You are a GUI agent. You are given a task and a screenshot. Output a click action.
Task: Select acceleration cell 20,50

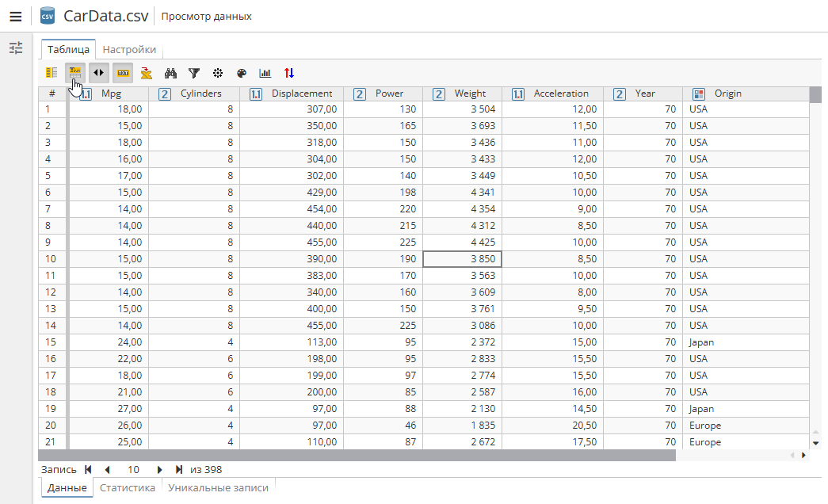(x=553, y=426)
